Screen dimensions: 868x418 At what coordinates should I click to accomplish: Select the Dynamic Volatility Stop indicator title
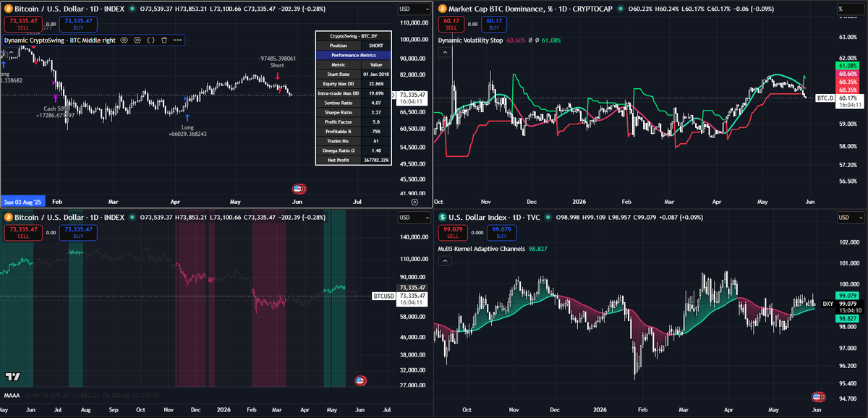tap(470, 40)
